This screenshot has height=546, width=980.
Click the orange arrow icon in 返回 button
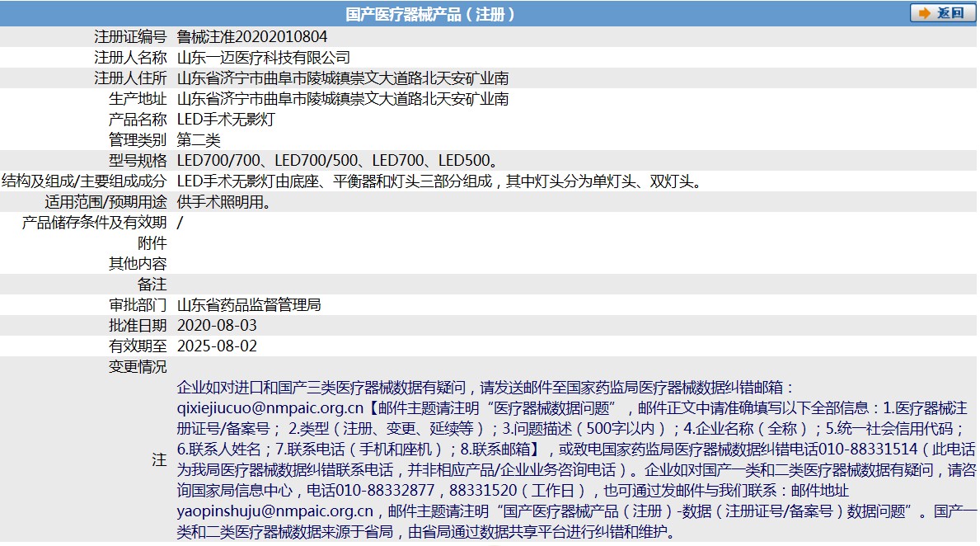pyautogui.click(x=925, y=13)
